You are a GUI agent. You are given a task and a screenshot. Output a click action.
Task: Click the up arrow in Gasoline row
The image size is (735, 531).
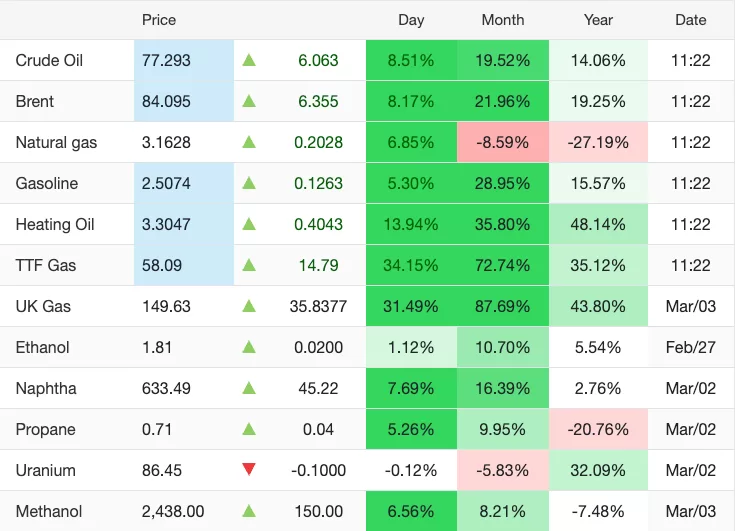coord(249,184)
